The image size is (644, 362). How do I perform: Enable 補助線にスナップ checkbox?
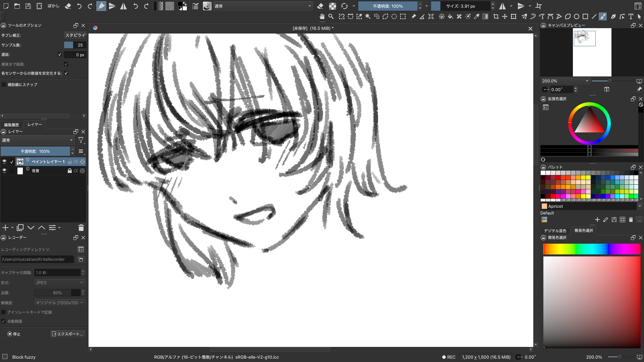point(4,84)
